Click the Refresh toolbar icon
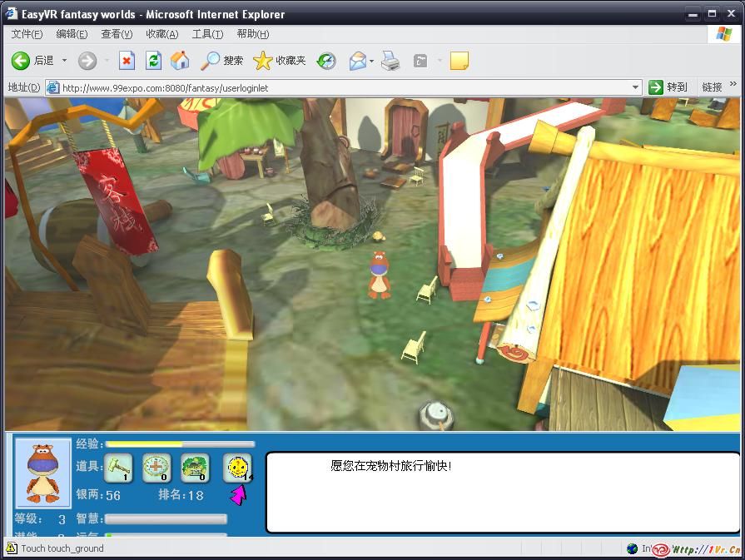Screen dimensions: 745x560 pos(153,61)
